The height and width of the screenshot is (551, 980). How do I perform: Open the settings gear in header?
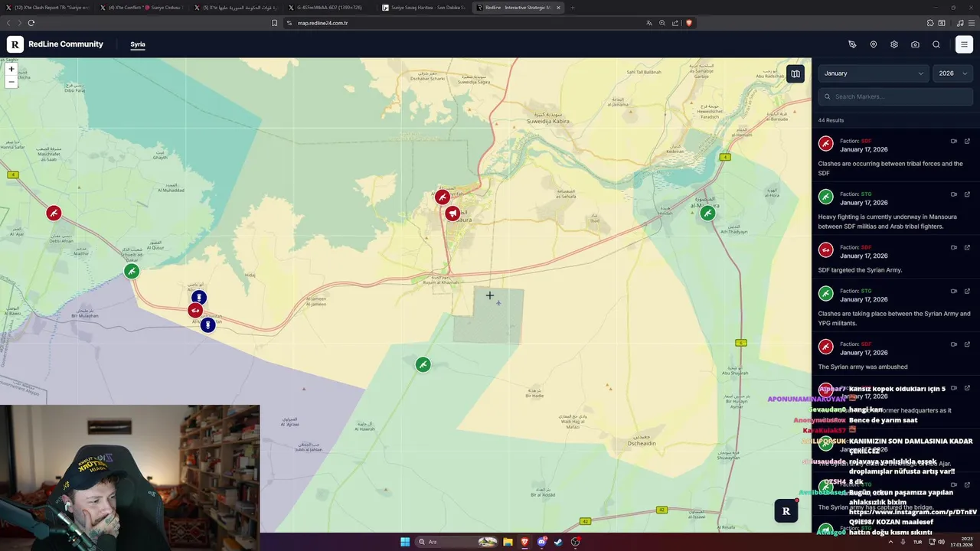(x=894, y=44)
